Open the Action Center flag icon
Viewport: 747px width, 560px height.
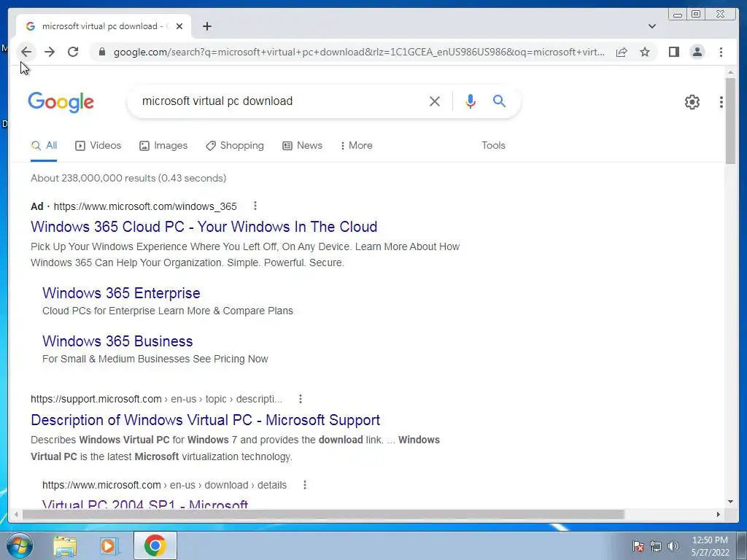click(638, 546)
